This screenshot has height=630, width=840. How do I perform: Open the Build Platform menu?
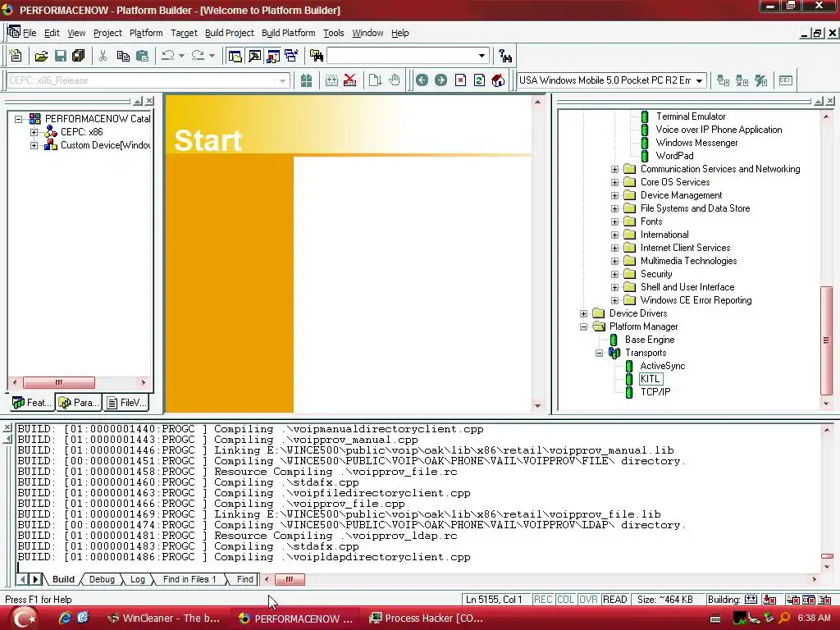click(288, 33)
